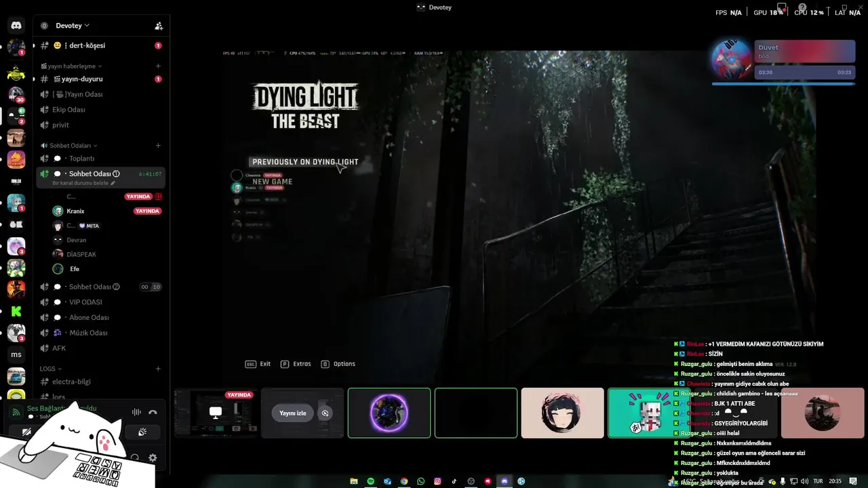Open Discord user settings gear

point(153,457)
